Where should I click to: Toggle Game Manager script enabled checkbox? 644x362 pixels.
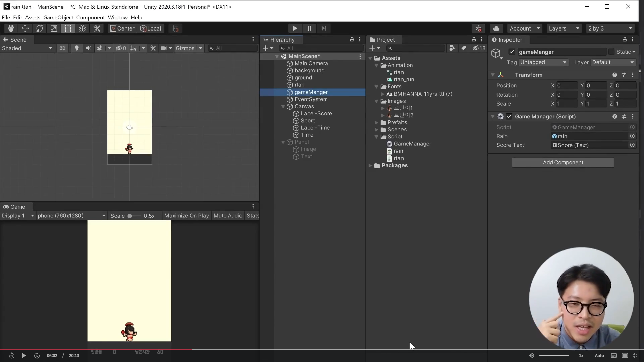[509, 116]
